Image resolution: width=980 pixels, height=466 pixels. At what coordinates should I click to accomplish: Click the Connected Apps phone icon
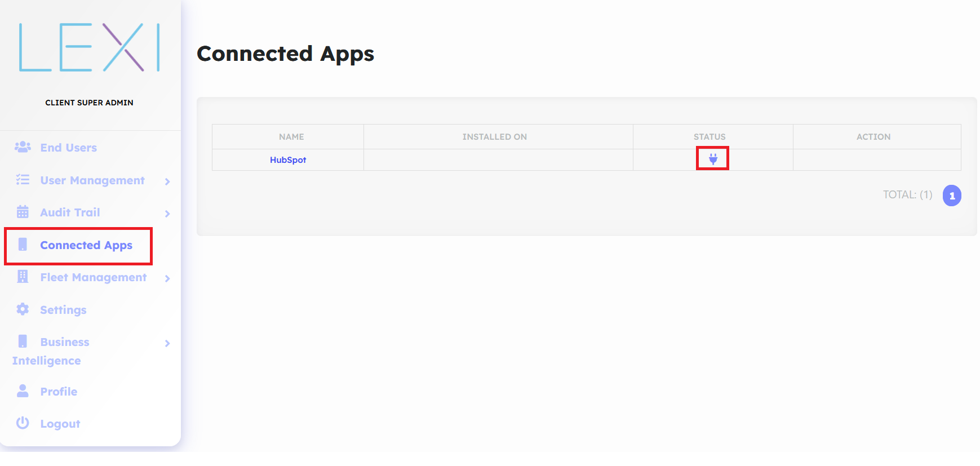(23, 245)
